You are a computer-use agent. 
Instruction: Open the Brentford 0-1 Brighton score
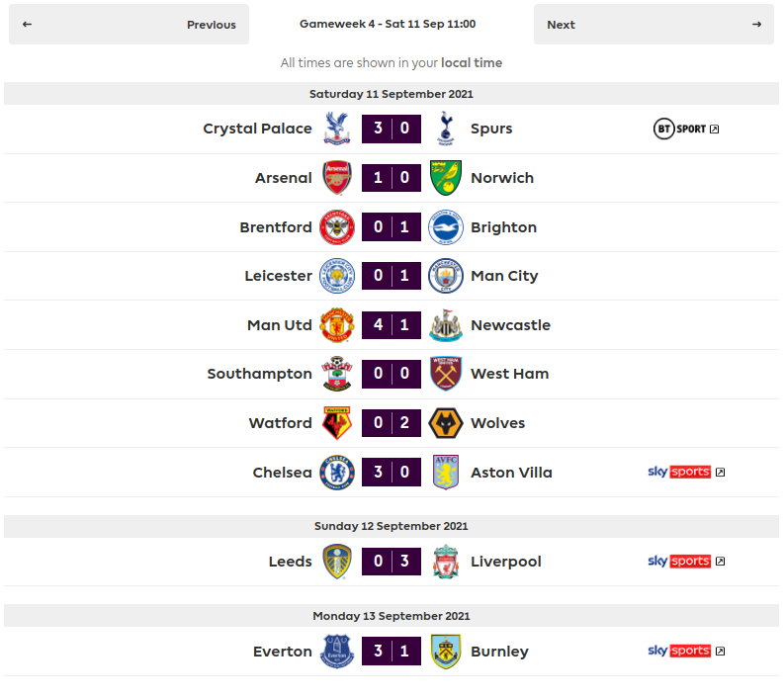[x=392, y=227]
